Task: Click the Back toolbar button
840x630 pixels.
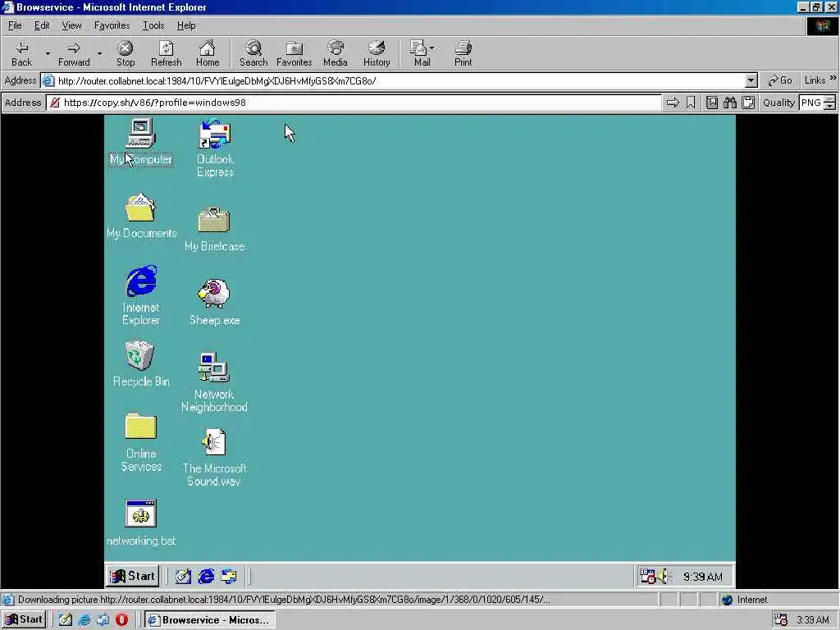Action: pos(21,53)
